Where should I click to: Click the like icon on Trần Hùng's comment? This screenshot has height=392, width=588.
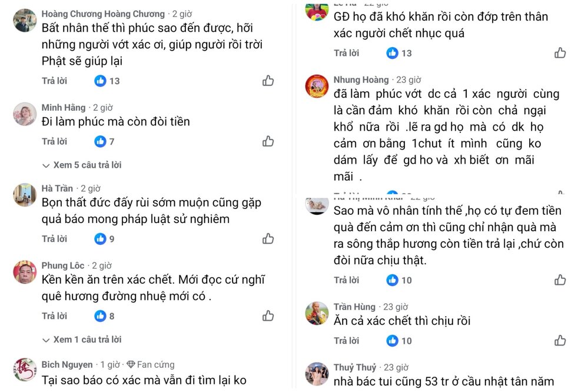(560, 340)
